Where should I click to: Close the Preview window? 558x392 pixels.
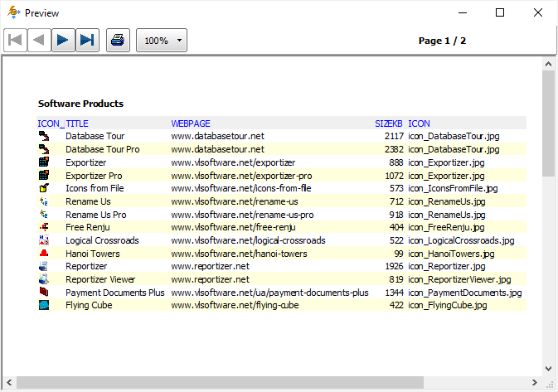point(538,12)
